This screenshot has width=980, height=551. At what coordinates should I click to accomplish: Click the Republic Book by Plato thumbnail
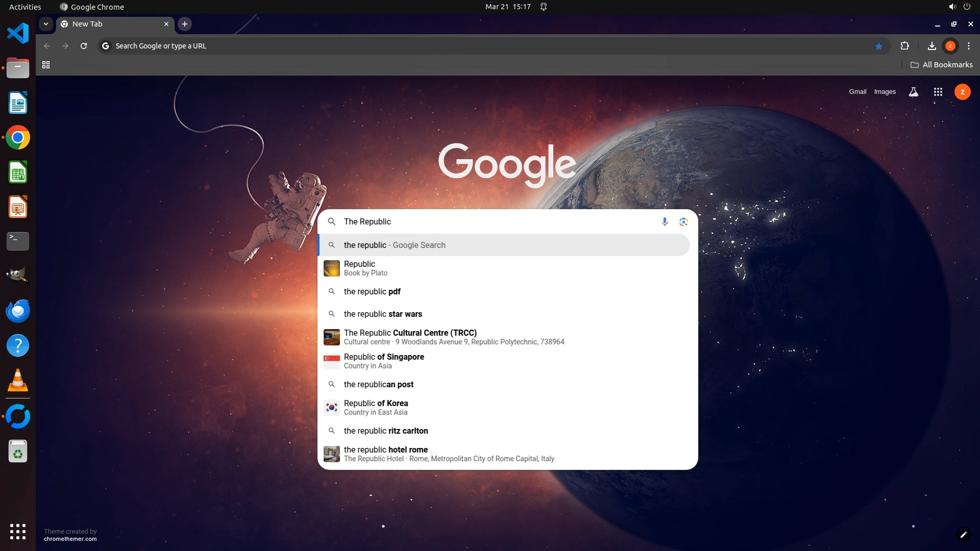pyautogui.click(x=332, y=268)
